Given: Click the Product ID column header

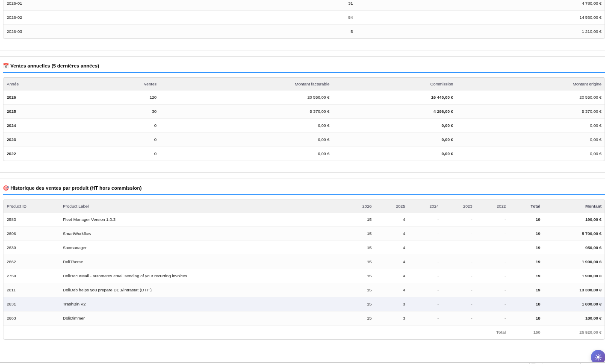Looking at the screenshot, I should 17,206.
